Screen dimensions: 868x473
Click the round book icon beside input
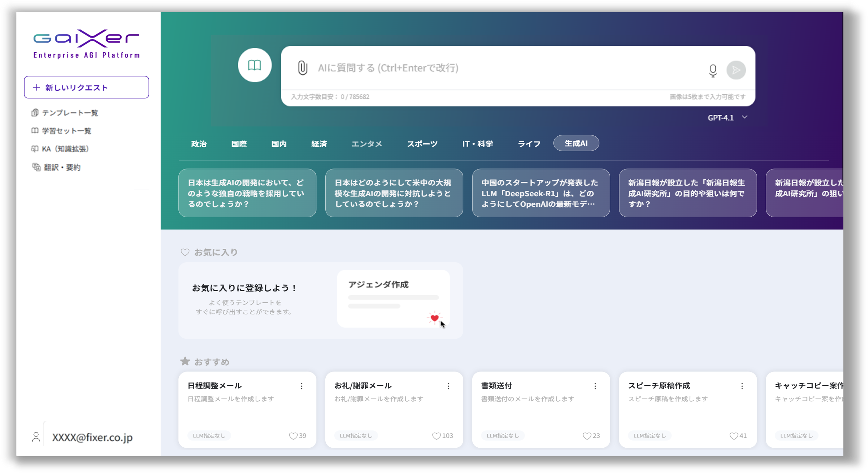(x=255, y=65)
